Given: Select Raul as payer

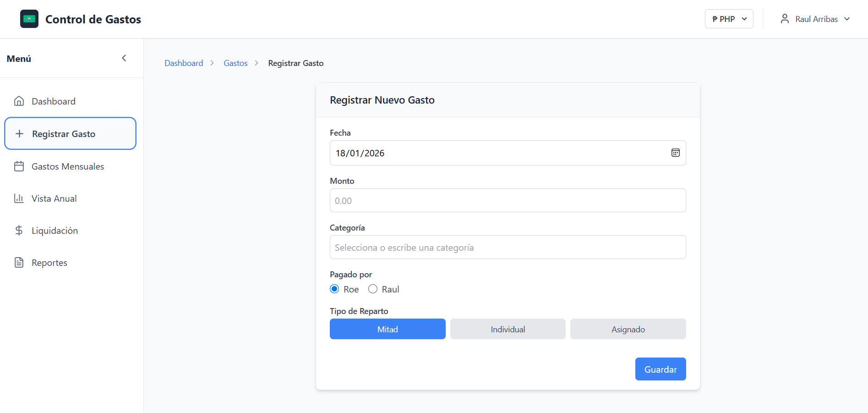Looking at the screenshot, I should 373,289.
